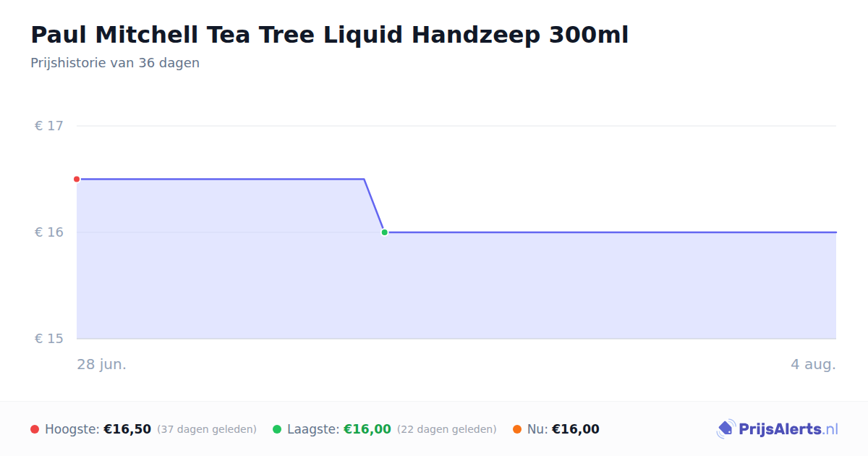Open the PrijsAlerts.nl brand link
This screenshot has height=456, width=868.
[778, 429]
